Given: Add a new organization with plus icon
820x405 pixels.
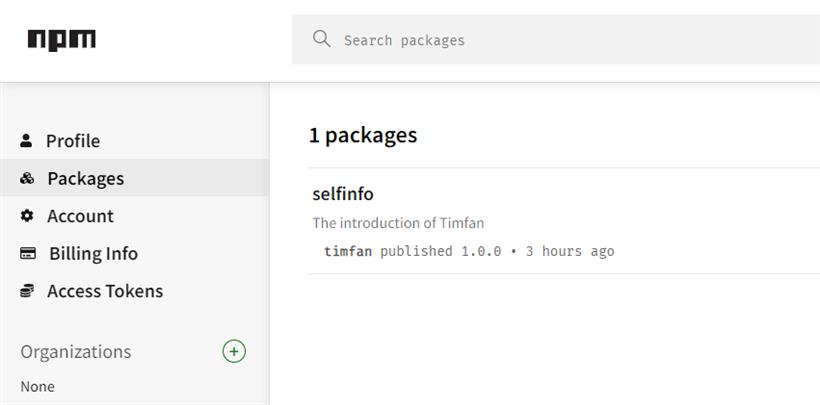Looking at the screenshot, I should tap(234, 351).
